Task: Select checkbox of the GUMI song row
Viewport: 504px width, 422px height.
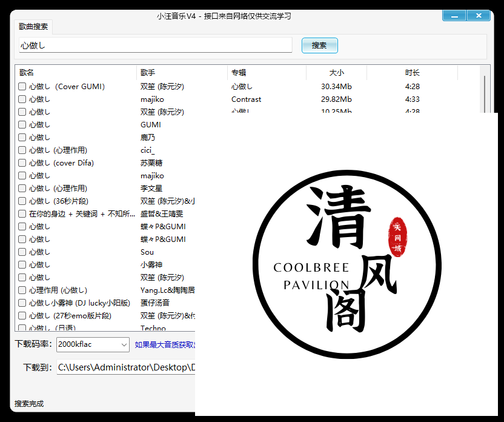Action: pos(22,124)
